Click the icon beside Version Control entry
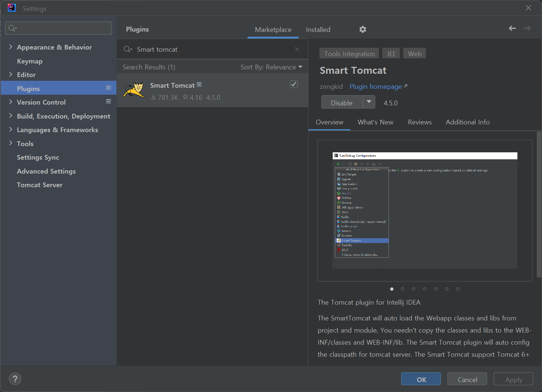This screenshot has width=542, height=392. [108, 101]
